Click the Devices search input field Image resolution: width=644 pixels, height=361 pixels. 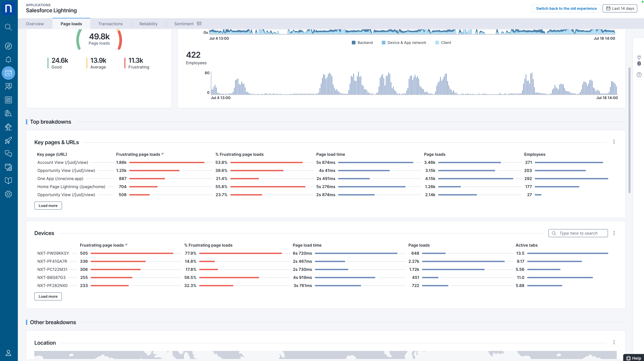point(578,233)
